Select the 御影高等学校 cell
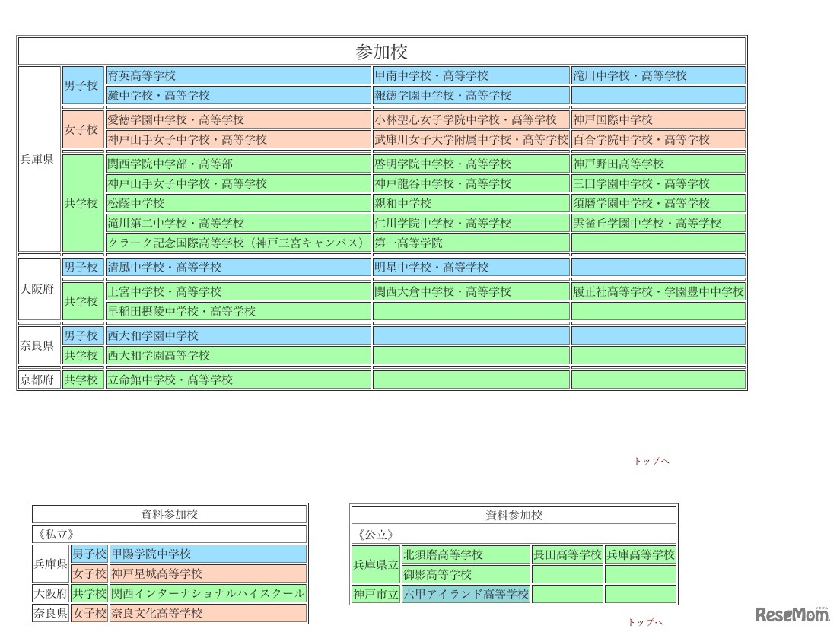The height and width of the screenshot is (632, 840). (x=466, y=574)
